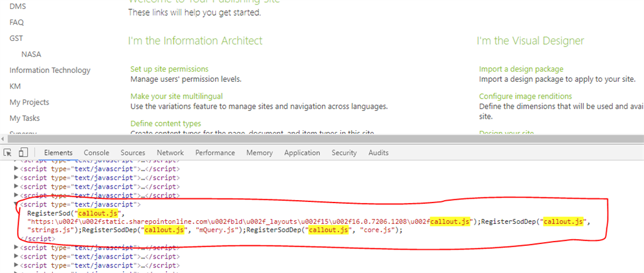Switch to the Network tab
Image resolution: width=644 pixels, height=273 pixels.
(x=170, y=153)
